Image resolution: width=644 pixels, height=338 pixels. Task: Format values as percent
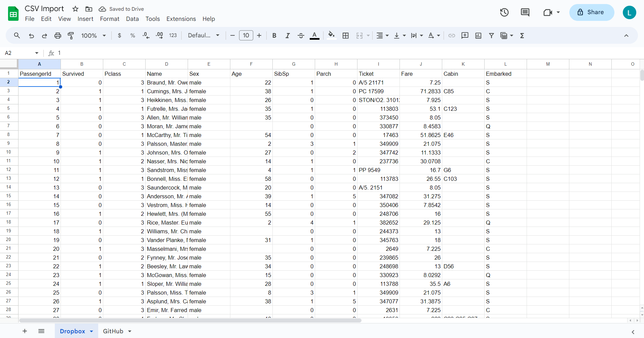[x=132, y=35]
